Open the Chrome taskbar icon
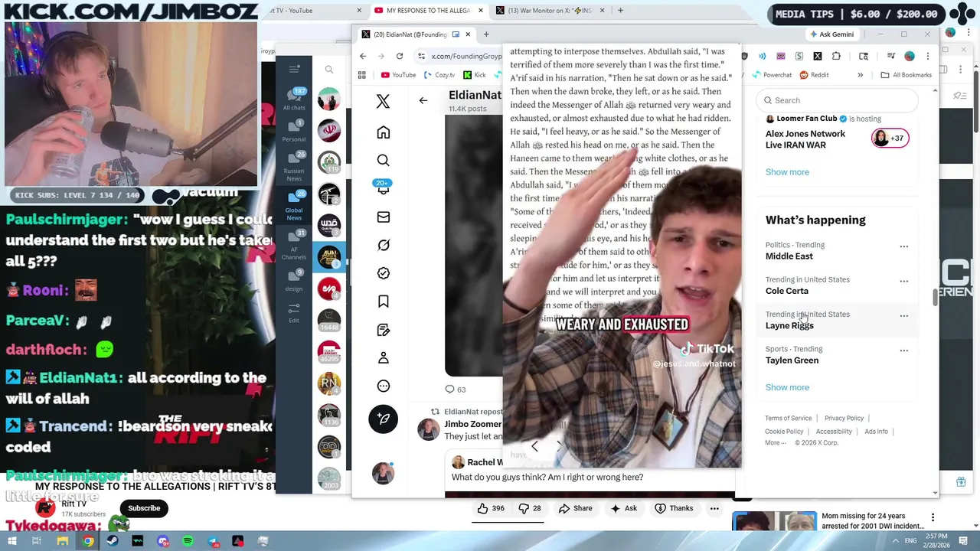 pyautogui.click(x=88, y=541)
